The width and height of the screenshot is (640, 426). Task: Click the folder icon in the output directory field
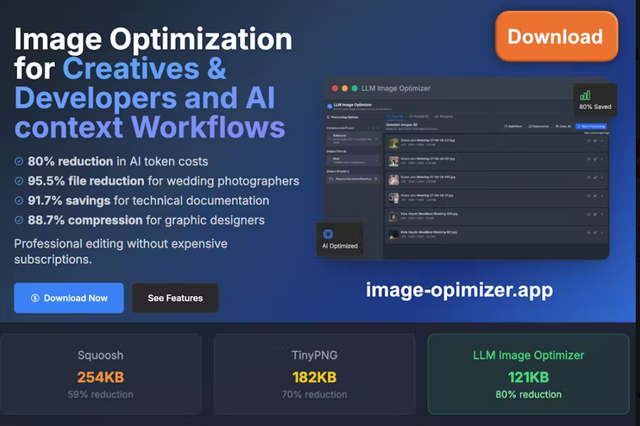pos(331,179)
